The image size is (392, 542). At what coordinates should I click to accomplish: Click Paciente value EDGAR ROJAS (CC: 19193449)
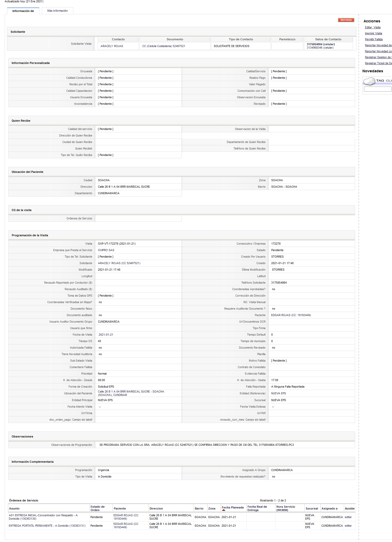[x=291, y=315]
